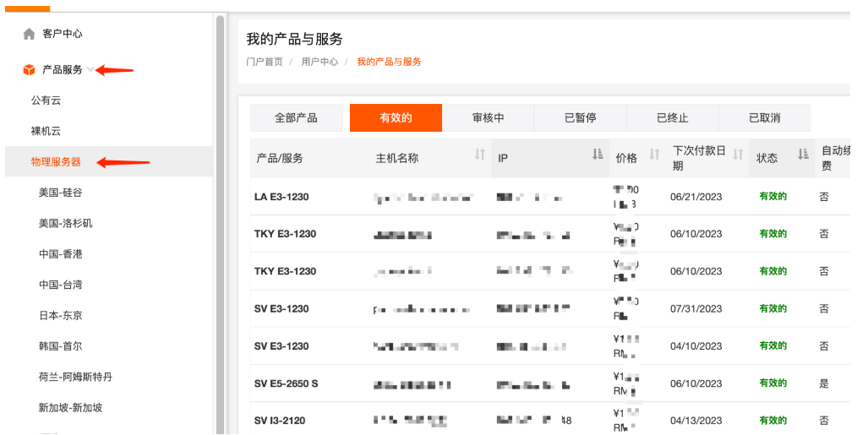Open 日本-东京 server location

click(60, 315)
